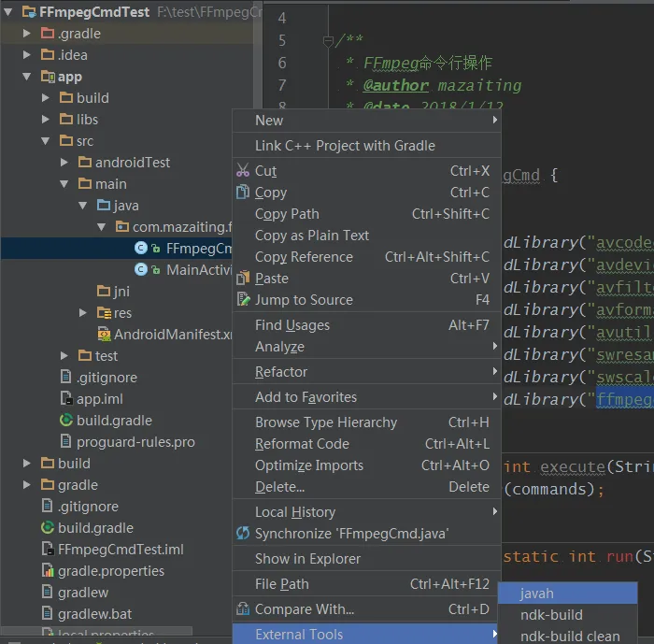Image resolution: width=654 pixels, height=644 pixels.
Task: Click the FFmpegCmd class icon
Action: point(141,249)
